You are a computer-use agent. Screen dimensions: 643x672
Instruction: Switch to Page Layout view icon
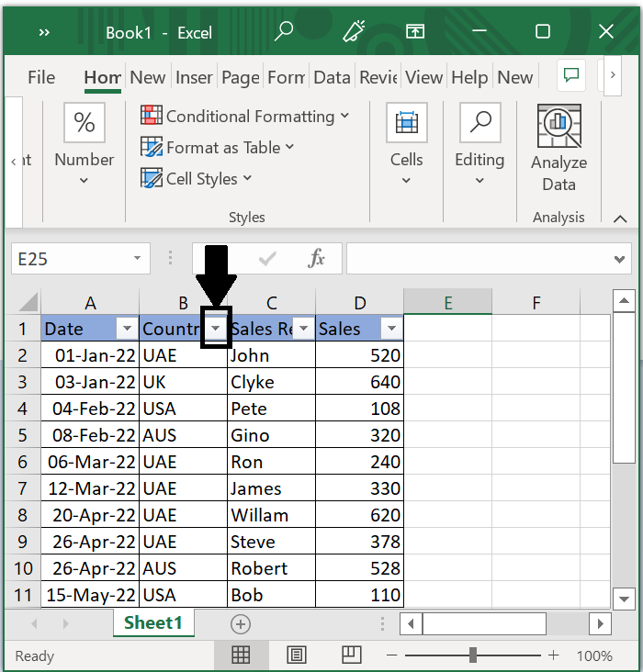(296, 655)
